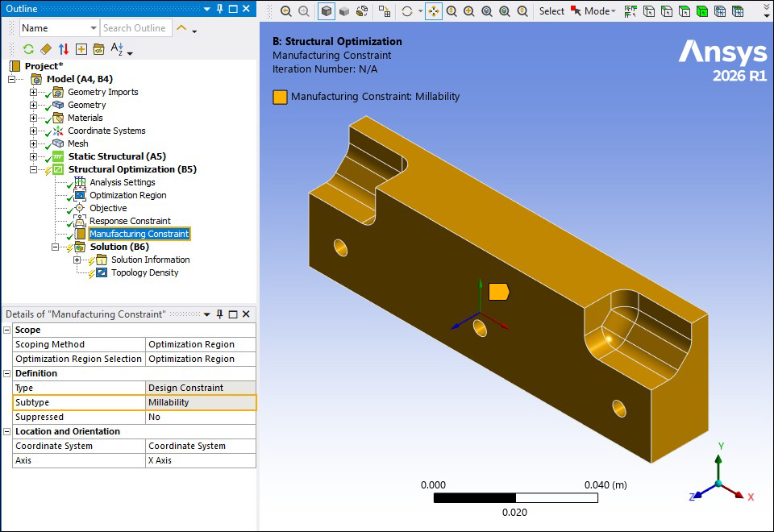Click the folder grouping icon in Outline toolbar
Viewport: 774px width, 532px height.
tap(98, 49)
